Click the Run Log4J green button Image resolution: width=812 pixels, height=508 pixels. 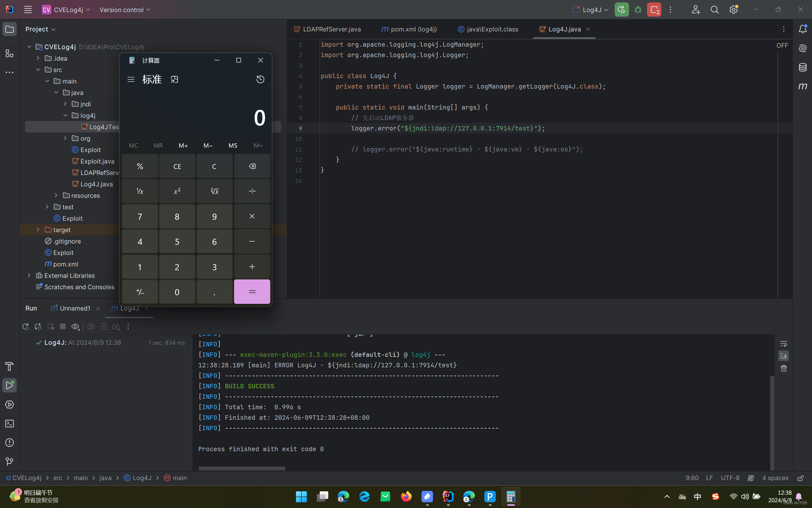(x=621, y=10)
